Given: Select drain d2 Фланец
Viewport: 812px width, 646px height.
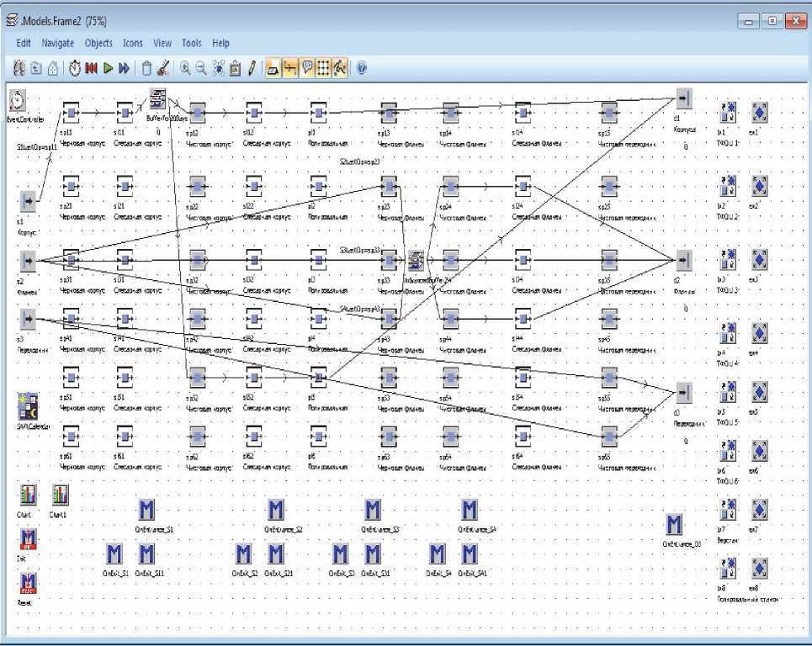Looking at the screenshot, I should 684,261.
